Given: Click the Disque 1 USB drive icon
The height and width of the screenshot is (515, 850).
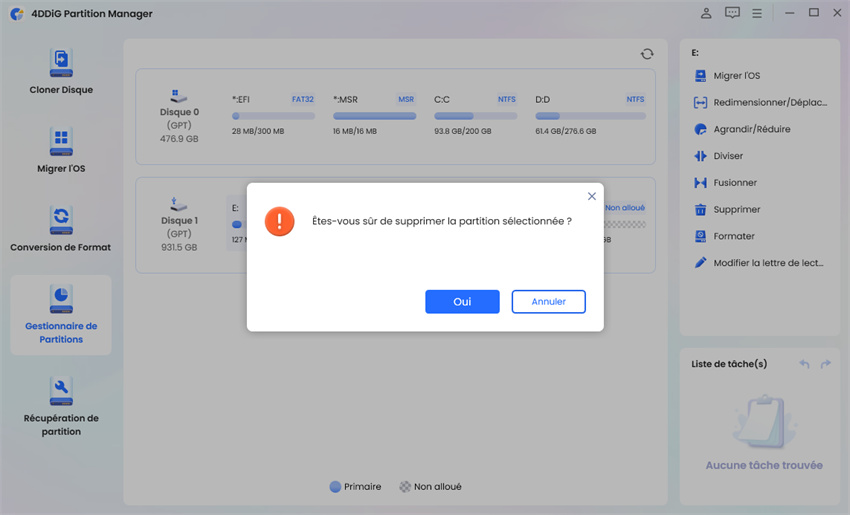Looking at the screenshot, I should point(178,204).
